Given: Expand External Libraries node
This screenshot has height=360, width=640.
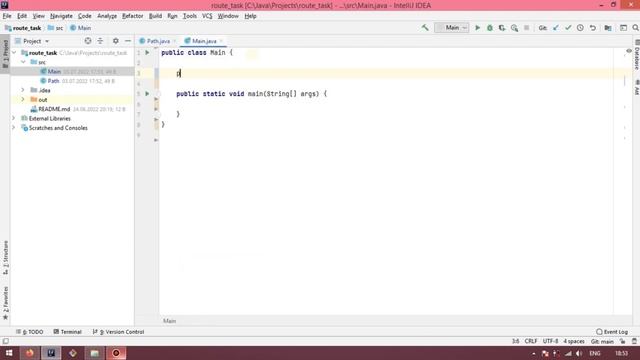Looking at the screenshot, I should click(13, 118).
